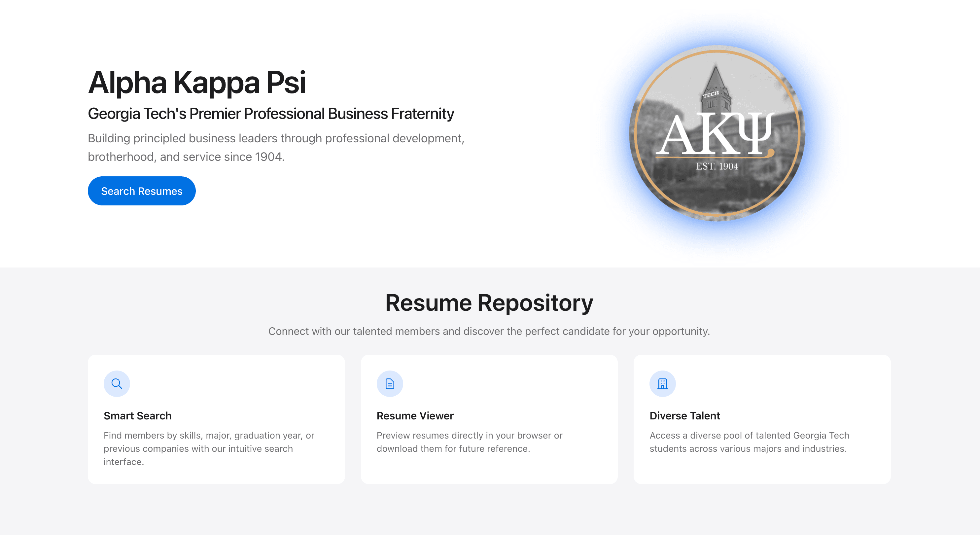Click the Resume Repository section heading
Image resolution: width=980 pixels, height=535 pixels.
click(x=489, y=303)
